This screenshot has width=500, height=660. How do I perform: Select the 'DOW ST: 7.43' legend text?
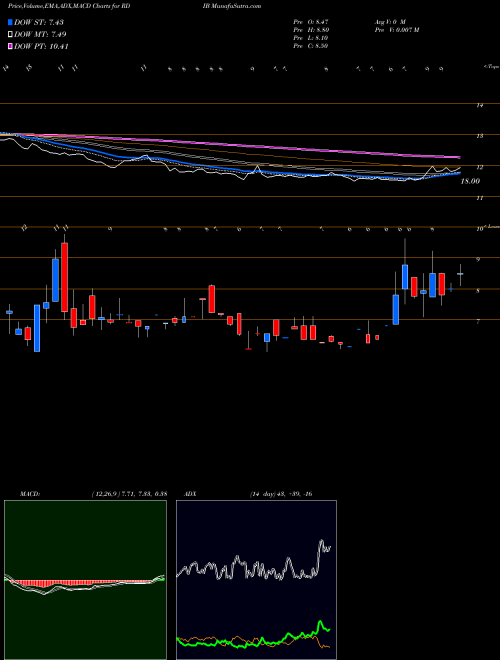[39, 22]
